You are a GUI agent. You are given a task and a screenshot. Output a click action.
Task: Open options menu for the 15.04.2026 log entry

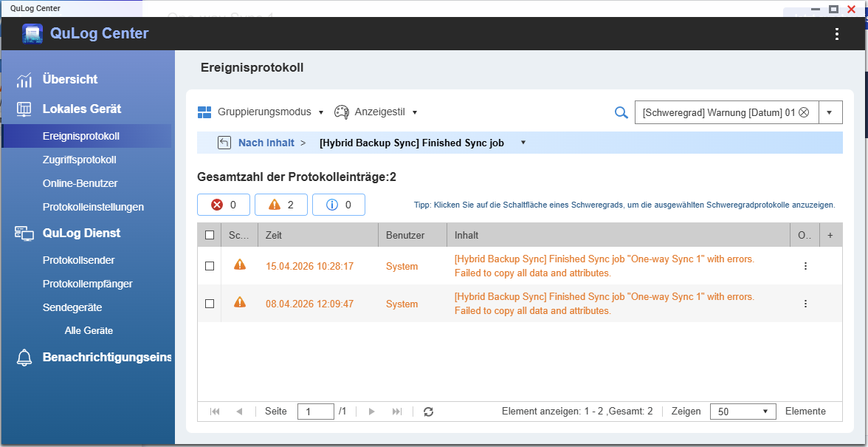805,266
